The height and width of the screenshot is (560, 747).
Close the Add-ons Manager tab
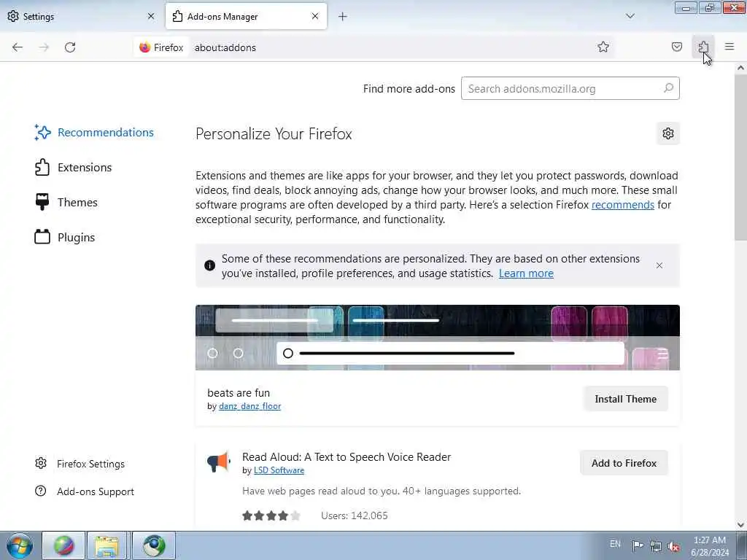tap(315, 16)
